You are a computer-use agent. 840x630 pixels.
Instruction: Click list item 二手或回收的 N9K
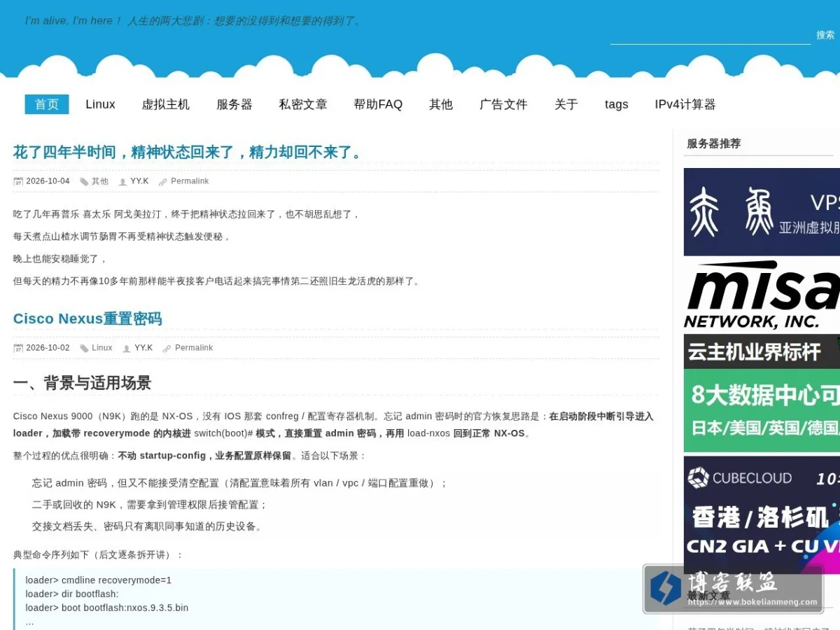click(x=150, y=505)
